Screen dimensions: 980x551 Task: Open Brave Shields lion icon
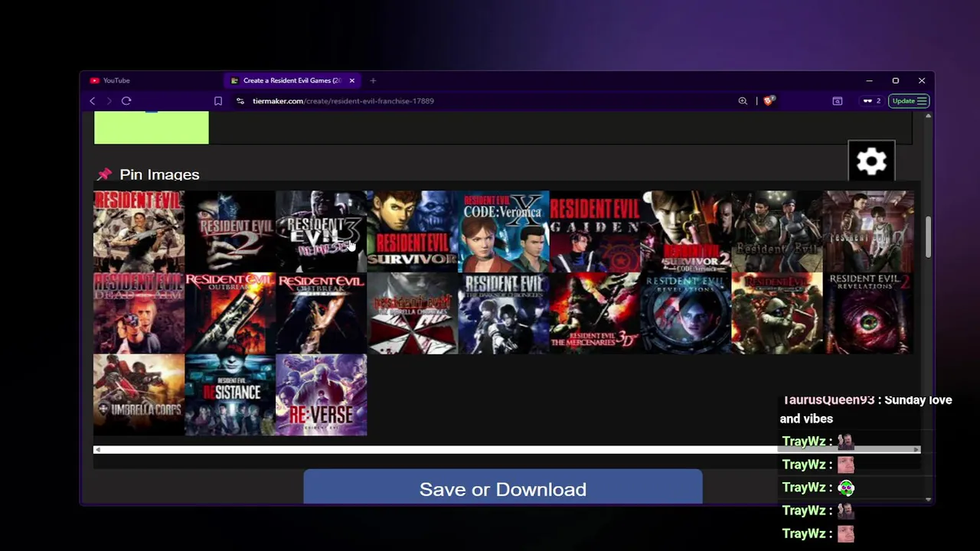coord(769,101)
